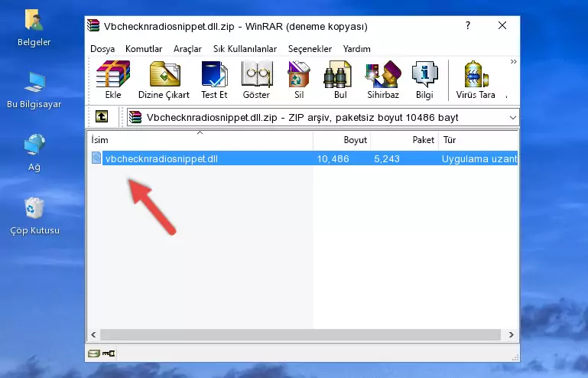Go up one folder level
This screenshot has width=588, height=378.
click(102, 117)
